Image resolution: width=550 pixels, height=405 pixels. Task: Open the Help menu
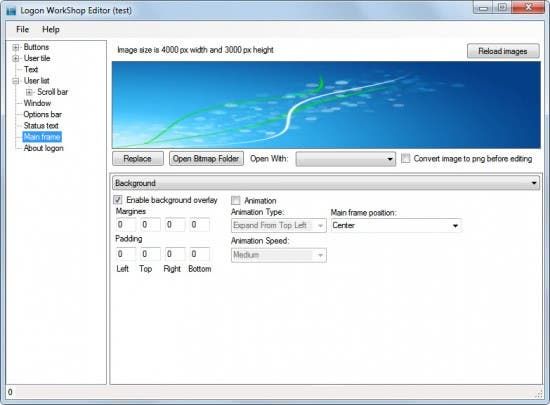point(51,29)
